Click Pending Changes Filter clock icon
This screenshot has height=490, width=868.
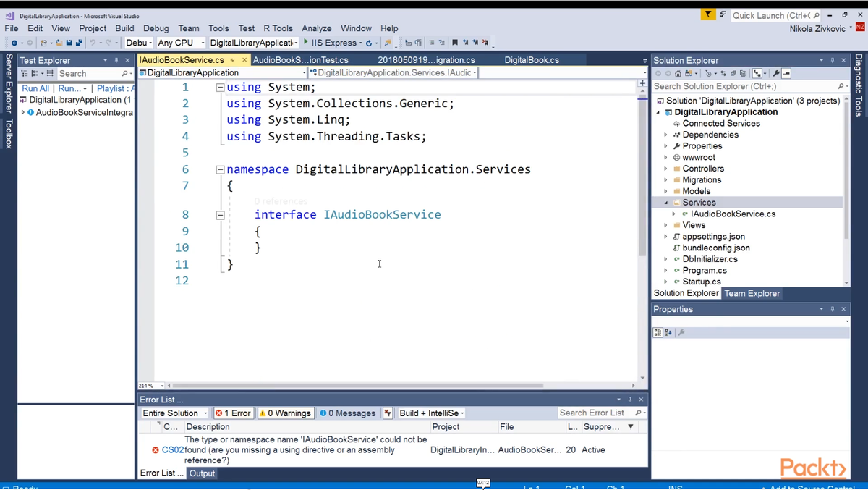(x=708, y=74)
